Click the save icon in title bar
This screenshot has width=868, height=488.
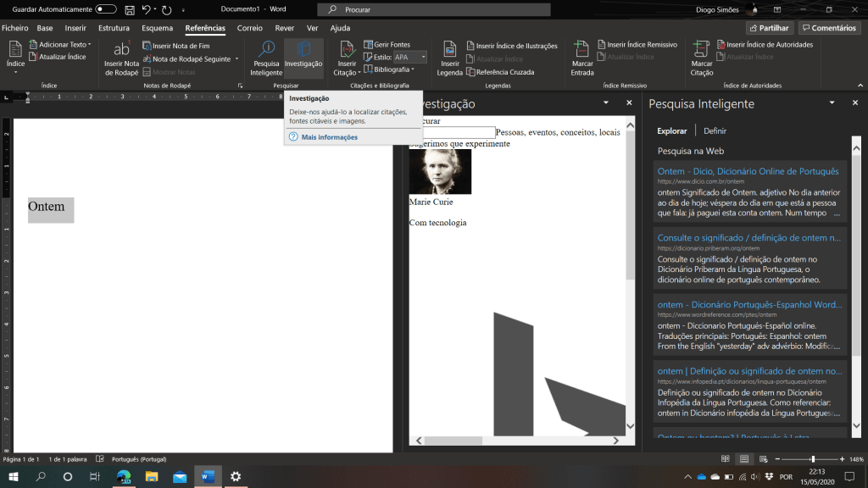click(x=129, y=10)
